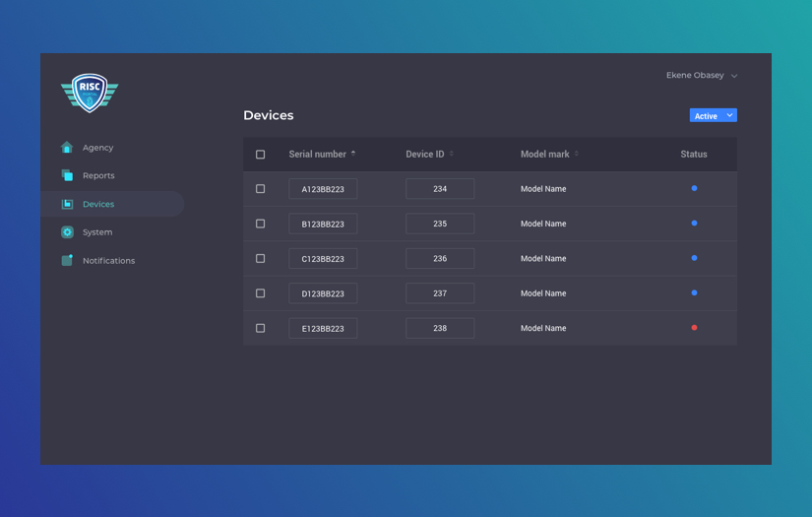Check the box for row E123BB223
This screenshot has height=517, width=812.
pos(261,328)
